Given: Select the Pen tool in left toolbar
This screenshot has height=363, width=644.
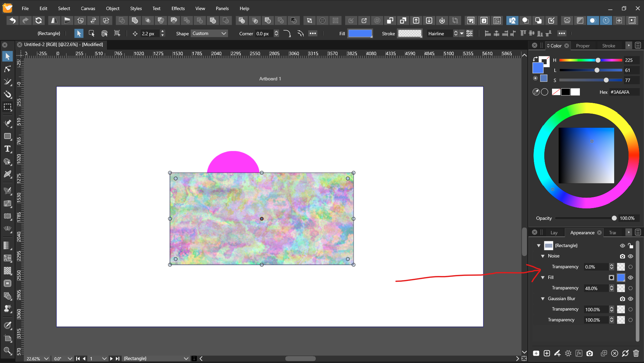Looking at the screenshot, I should pos(7,123).
